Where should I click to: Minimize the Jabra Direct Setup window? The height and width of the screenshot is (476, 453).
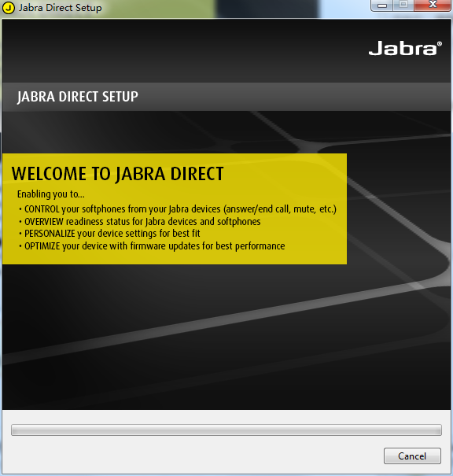[x=381, y=6]
